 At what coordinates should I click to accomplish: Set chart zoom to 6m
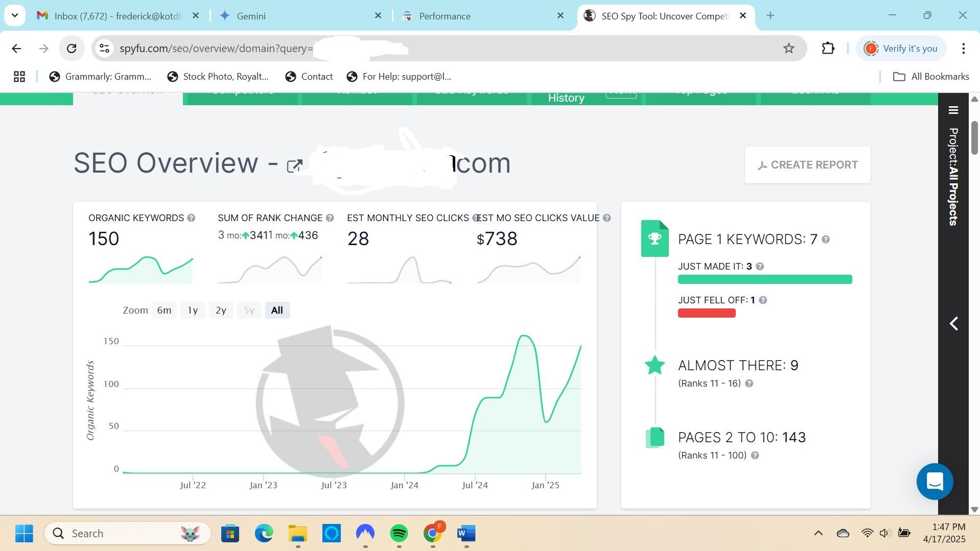(164, 310)
